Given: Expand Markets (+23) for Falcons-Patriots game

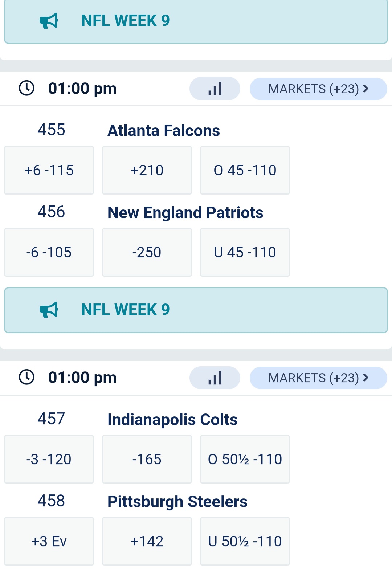Looking at the screenshot, I should (318, 89).
